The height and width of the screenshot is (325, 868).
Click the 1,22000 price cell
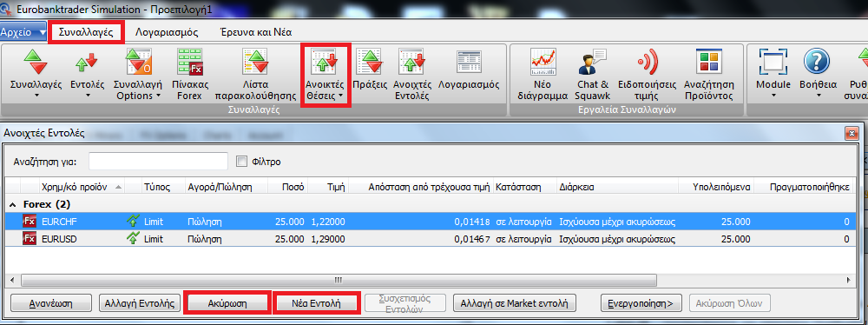(x=328, y=222)
